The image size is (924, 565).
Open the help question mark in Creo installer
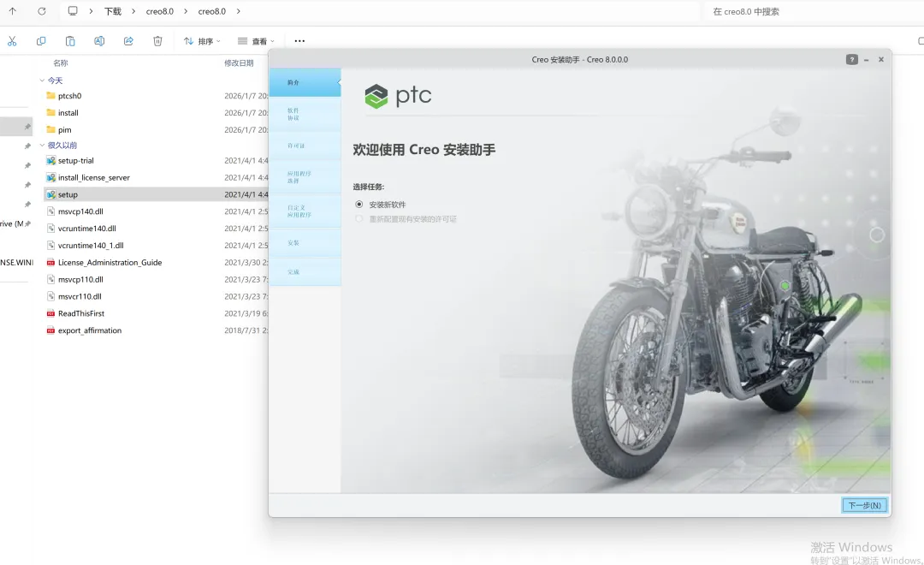click(x=851, y=60)
